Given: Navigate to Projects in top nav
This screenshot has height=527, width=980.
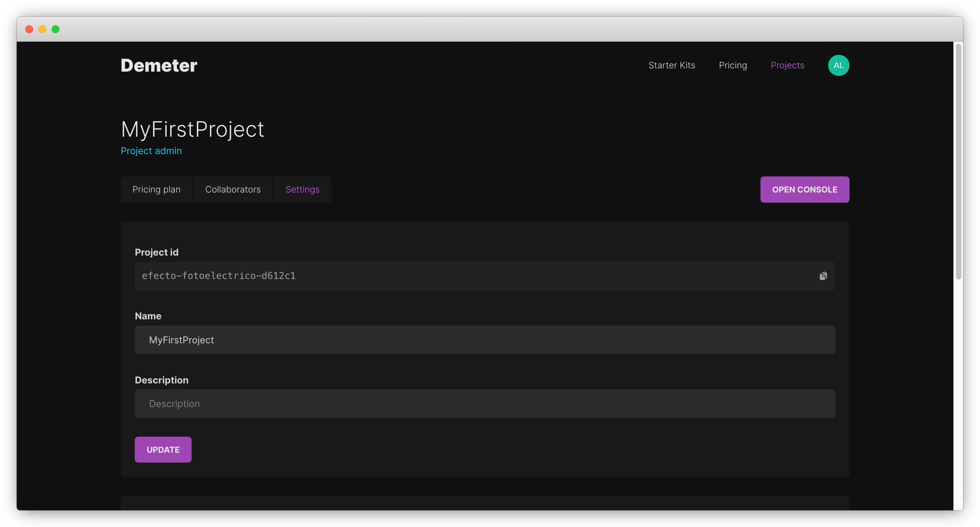Looking at the screenshot, I should point(787,65).
